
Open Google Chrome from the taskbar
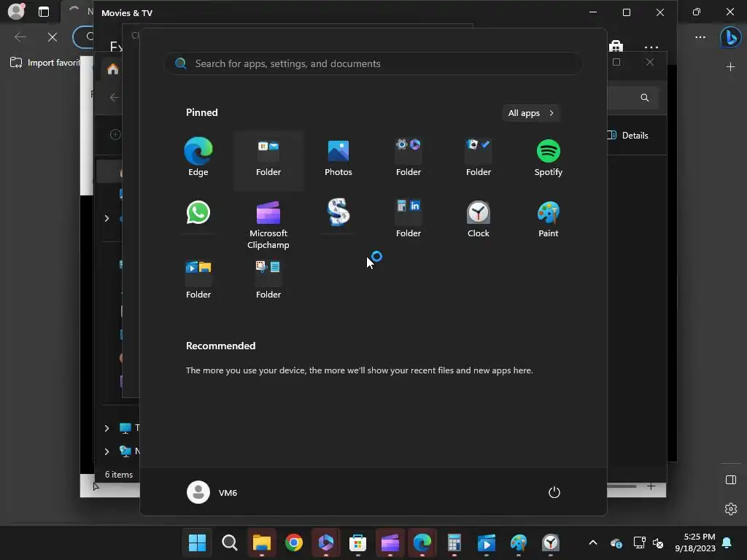pyautogui.click(x=294, y=542)
